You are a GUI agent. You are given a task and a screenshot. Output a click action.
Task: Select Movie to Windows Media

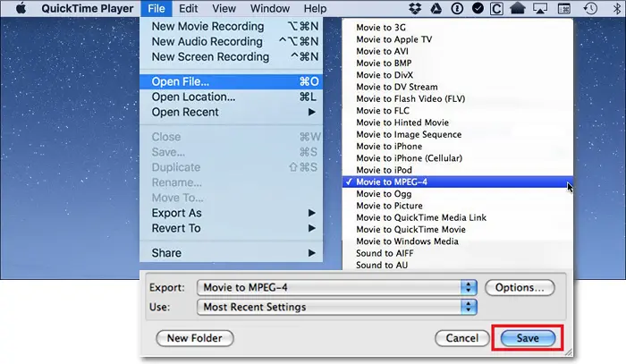click(x=458, y=241)
